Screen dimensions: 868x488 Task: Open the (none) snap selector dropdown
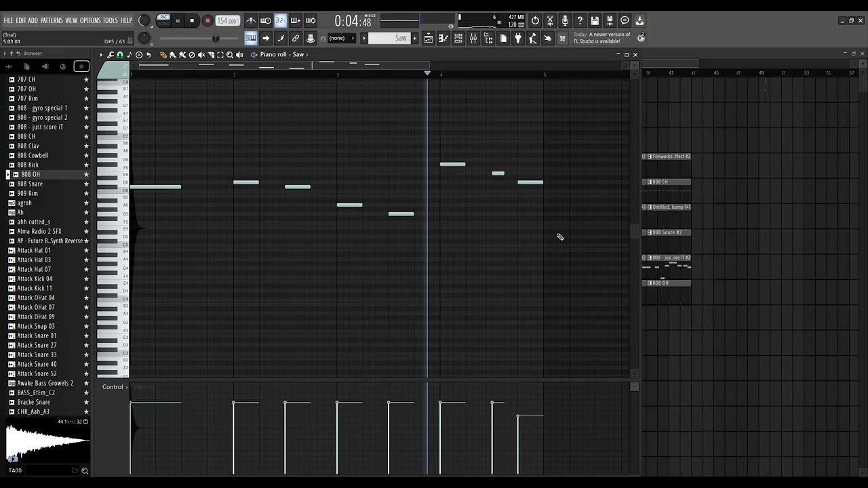pos(342,39)
